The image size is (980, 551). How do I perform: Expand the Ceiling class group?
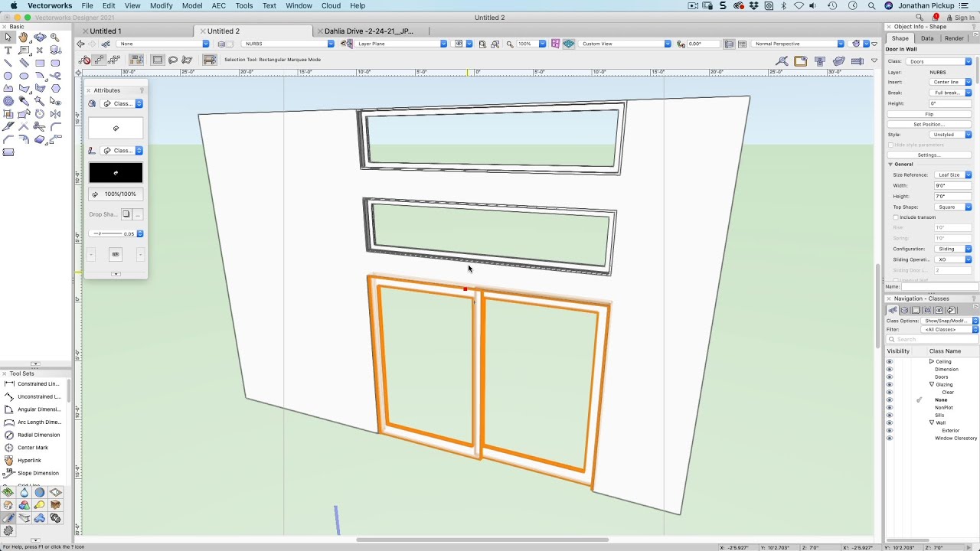click(x=932, y=361)
